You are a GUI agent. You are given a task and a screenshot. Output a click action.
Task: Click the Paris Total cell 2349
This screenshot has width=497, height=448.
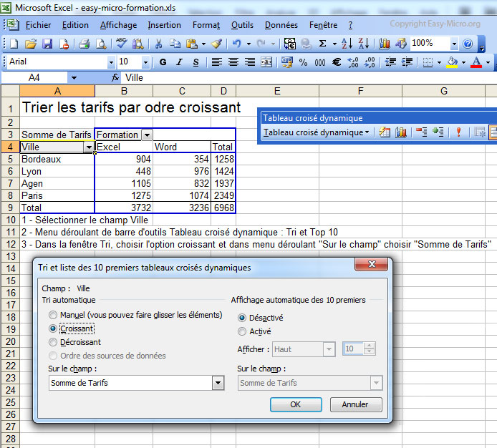[x=223, y=196]
